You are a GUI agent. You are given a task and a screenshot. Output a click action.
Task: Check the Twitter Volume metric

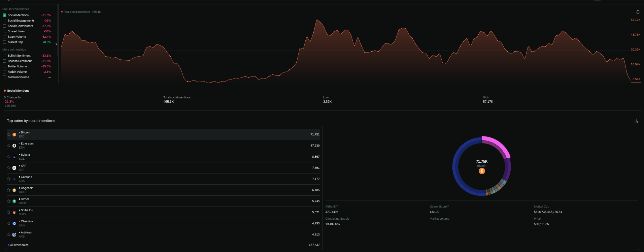[x=4, y=66]
